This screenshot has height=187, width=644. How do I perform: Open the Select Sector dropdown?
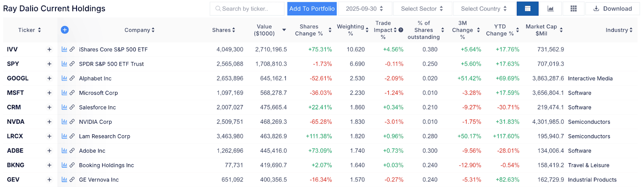(x=422, y=9)
